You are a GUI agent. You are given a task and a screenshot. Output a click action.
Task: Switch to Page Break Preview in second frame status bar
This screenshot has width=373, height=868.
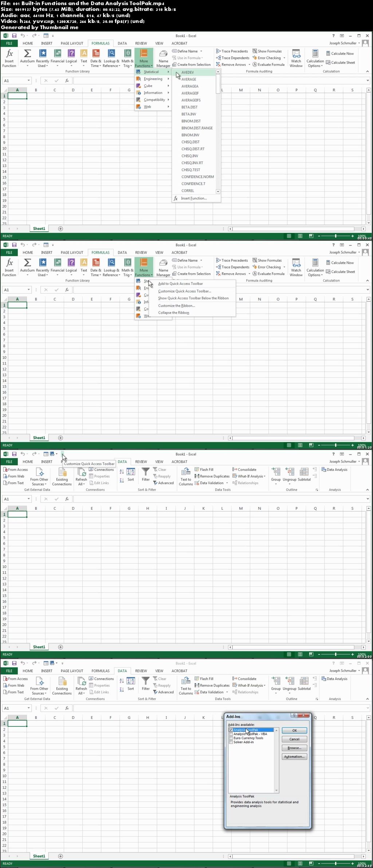[x=311, y=445]
